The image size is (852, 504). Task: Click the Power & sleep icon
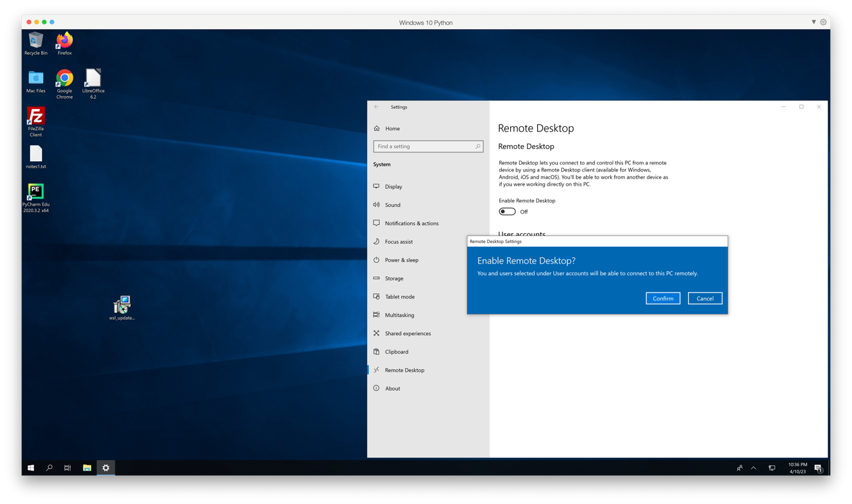coord(377,260)
